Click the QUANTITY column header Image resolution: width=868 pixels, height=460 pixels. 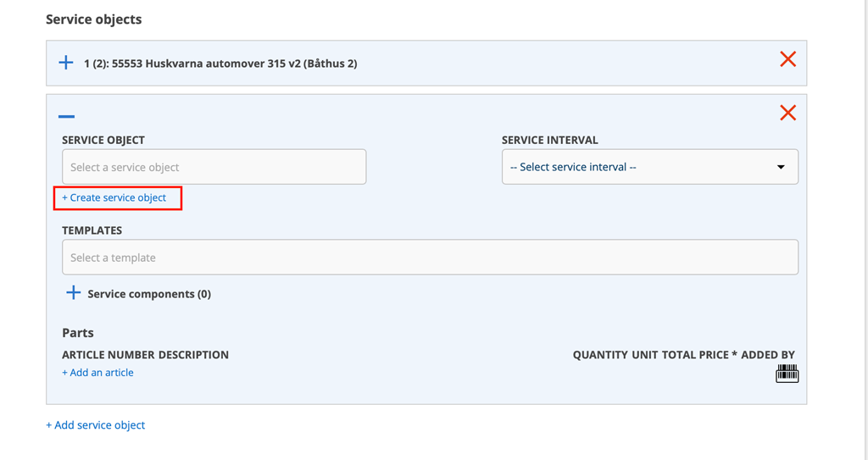click(600, 355)
